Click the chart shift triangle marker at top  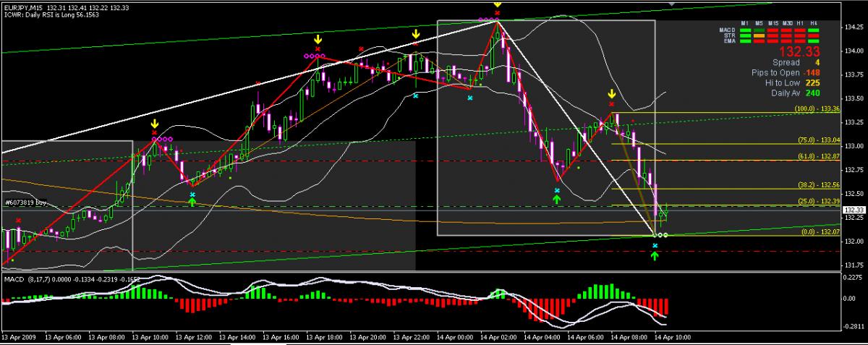point(671,3)
